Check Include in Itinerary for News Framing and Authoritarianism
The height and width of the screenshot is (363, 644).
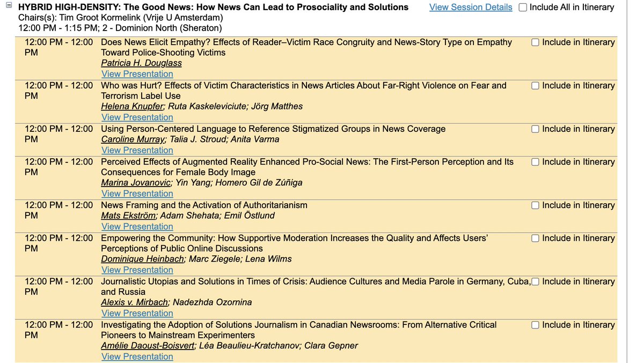535,205
